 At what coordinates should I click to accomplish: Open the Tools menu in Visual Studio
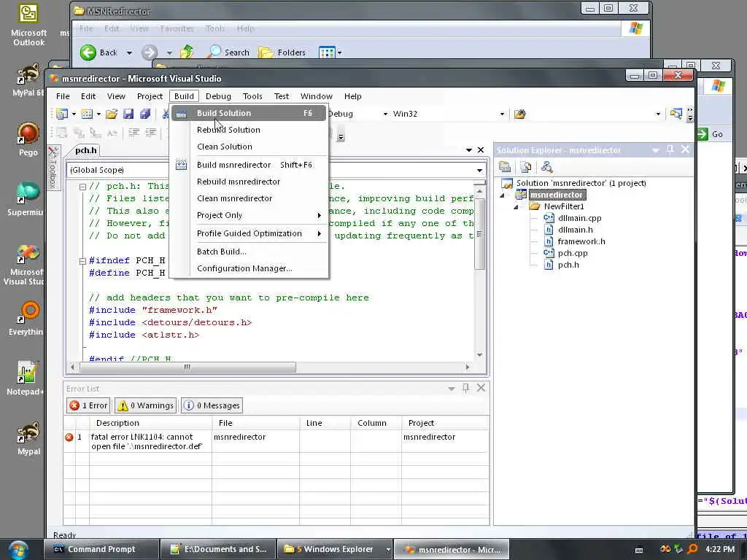pyautogui.click(x=252, y=96)
